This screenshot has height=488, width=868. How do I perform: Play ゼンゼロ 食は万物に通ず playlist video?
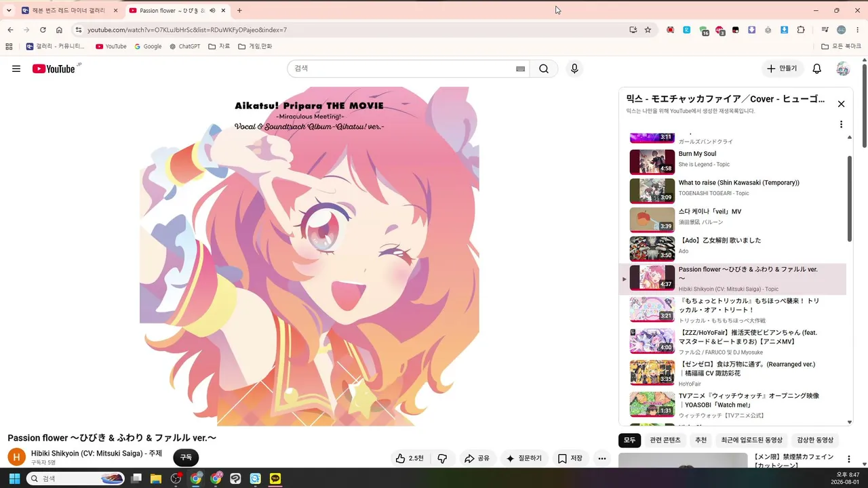tap(732, 373)
